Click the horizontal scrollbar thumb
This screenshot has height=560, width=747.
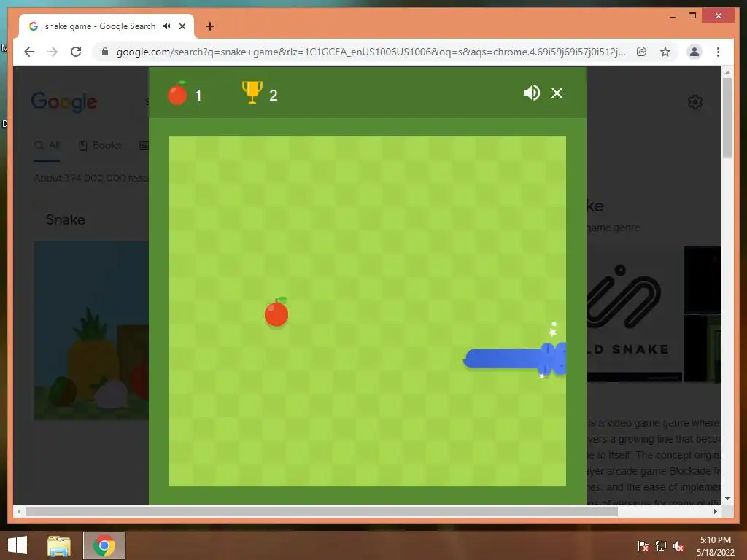coord(322,511)
